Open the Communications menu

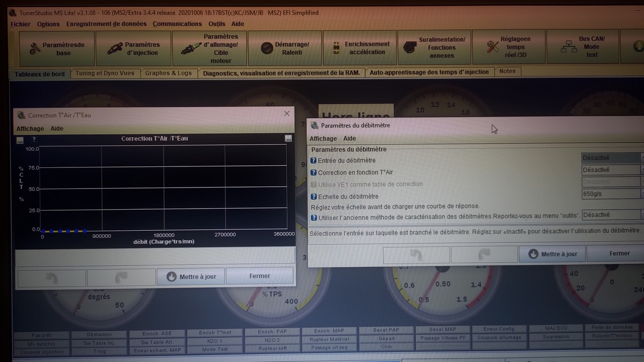[x=177, y=24]
